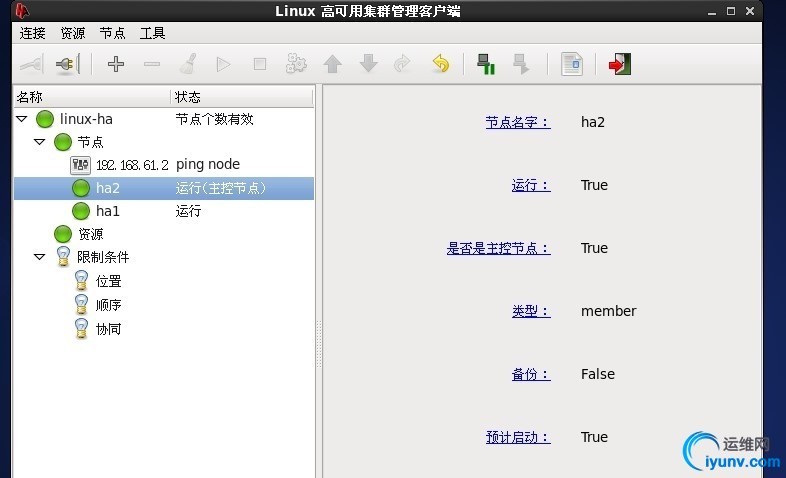The width and height of the screenshot is (786, 478).
Task: Click the 'ping node' status text
Action: [x=208, y=164]
